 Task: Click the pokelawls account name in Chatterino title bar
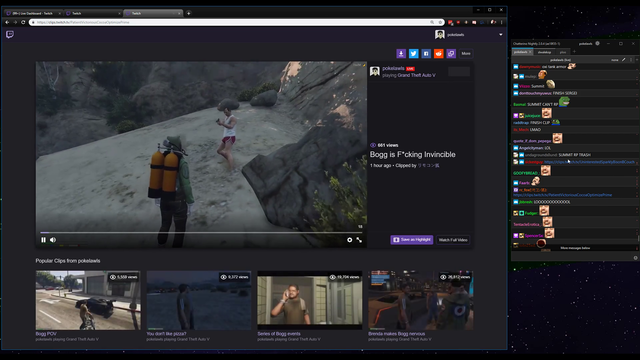pos(585,44)
